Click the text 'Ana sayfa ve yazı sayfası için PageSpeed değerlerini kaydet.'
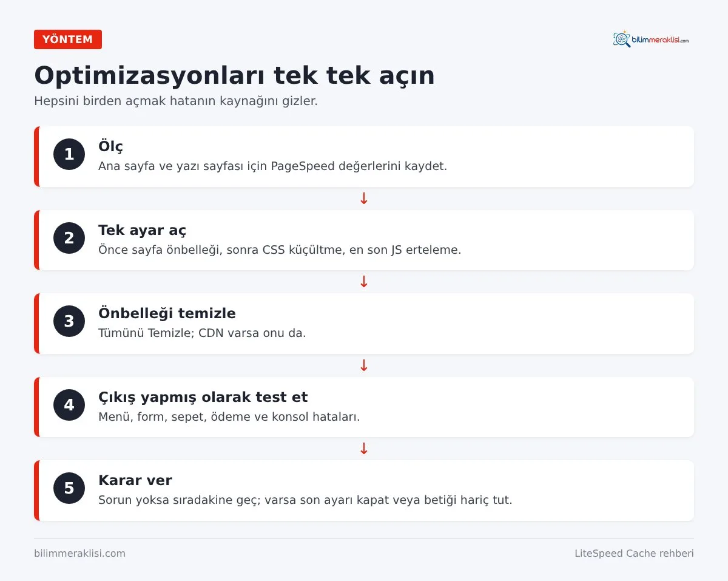This screenshot has height=581, width=728. 272,166
